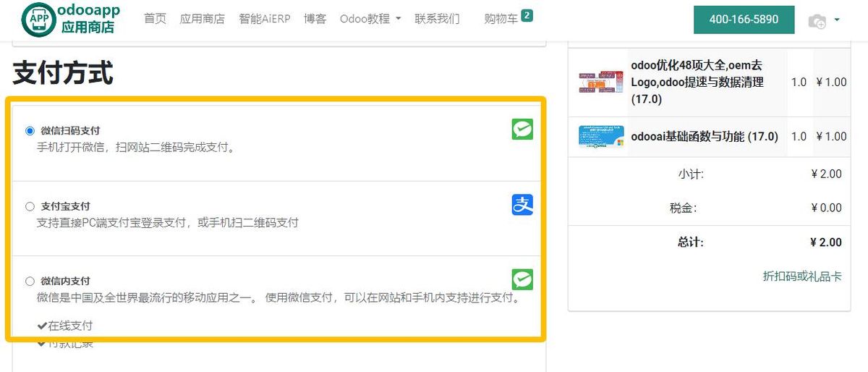Viewport: 868px width, 372px height.
Task: Click the 400-166-5890 phone button
Action: [x=744, y=20]
